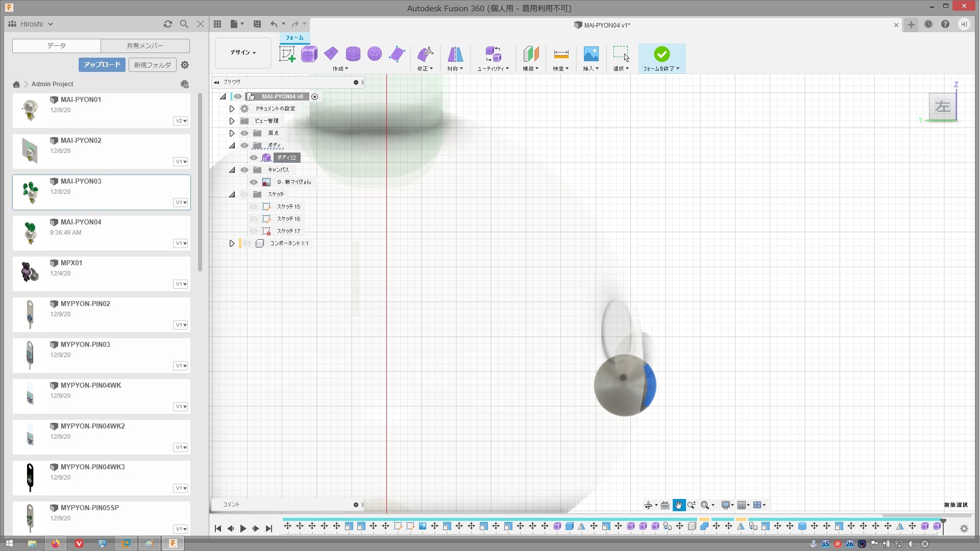Image resolution: width=980 pixels, height=551 pixels.
Task: Open the V2 version dropdown for MAI-PYON01
Action: coord(181,121)
